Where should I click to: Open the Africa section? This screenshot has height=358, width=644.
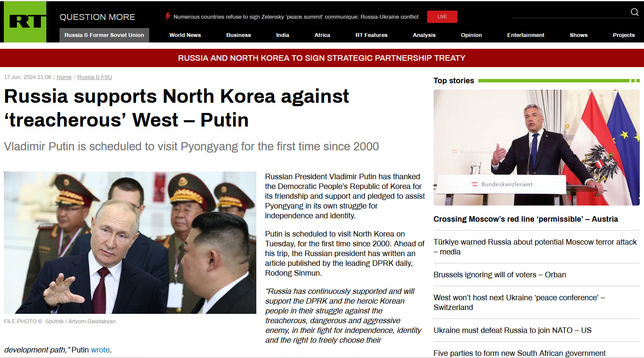[322, 35]
